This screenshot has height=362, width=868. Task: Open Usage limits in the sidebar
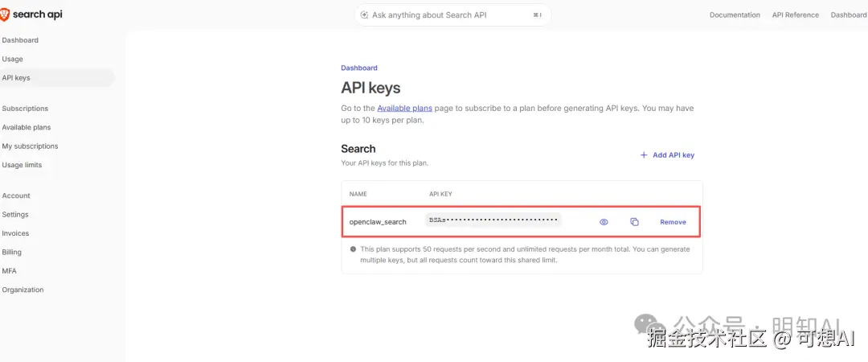point(22,165)
